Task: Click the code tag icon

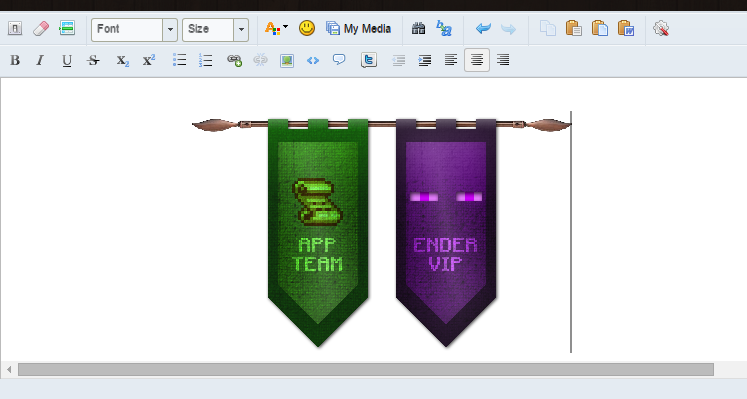Action: [x=313, y=60]
